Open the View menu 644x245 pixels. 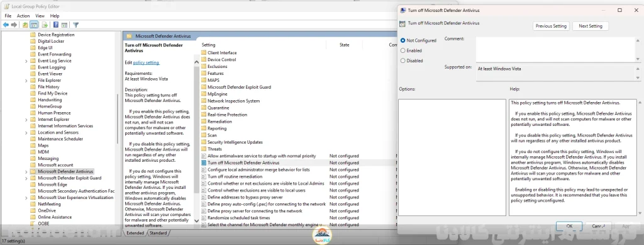[x=40, y=16]
